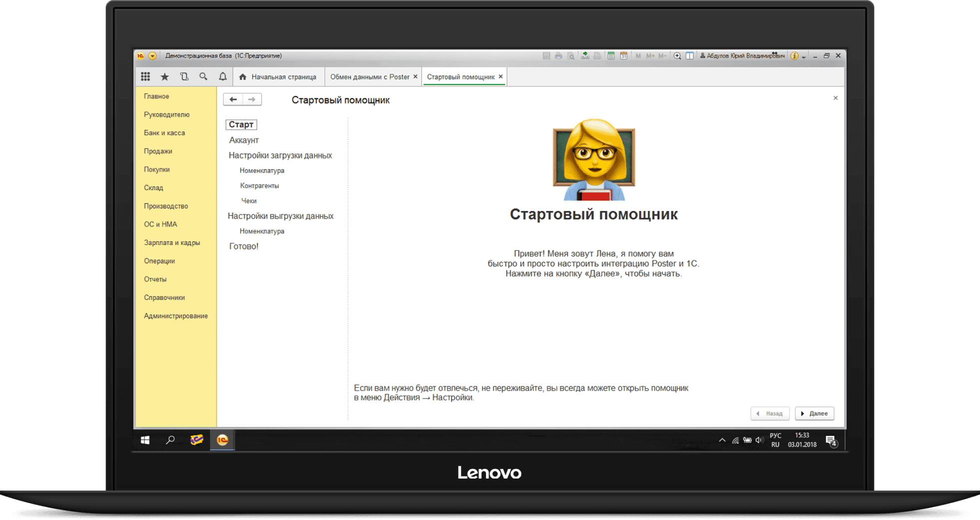The width and height of the screenshot is (980, 520).
Task: Open the Зарплата и кадры section
Action: coord(172,243)
